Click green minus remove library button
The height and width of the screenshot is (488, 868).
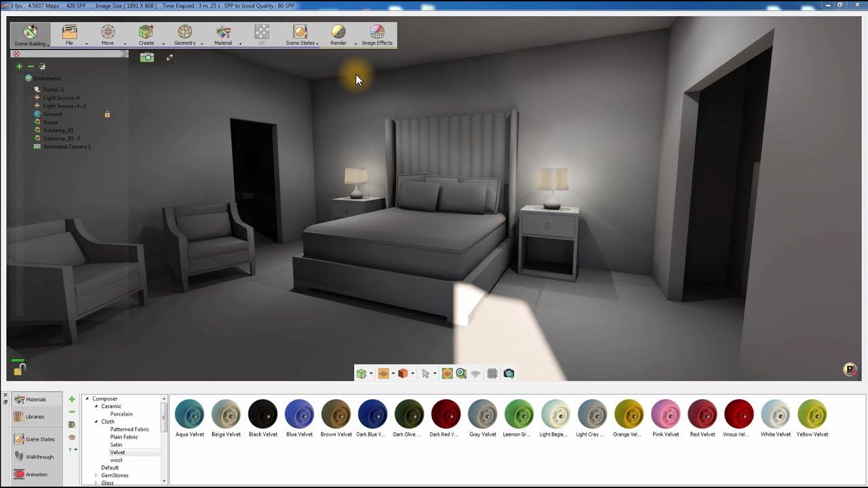[x=72, y=411]
